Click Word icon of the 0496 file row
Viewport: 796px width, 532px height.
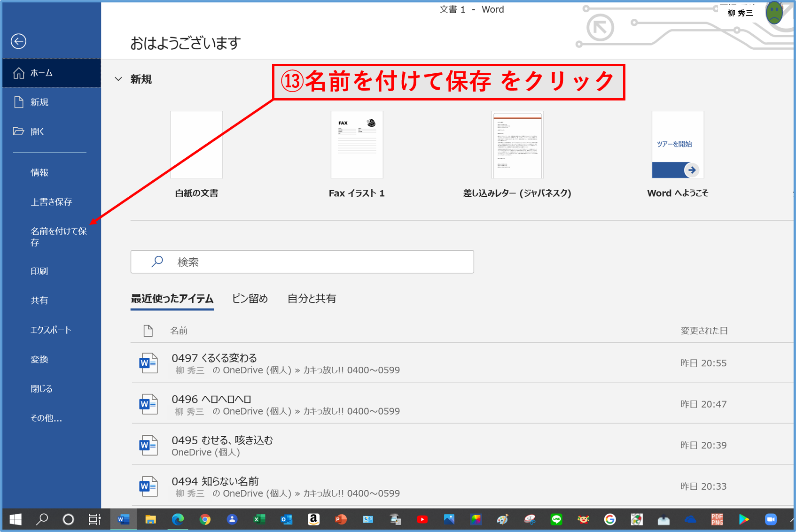(x=148, y=404)
